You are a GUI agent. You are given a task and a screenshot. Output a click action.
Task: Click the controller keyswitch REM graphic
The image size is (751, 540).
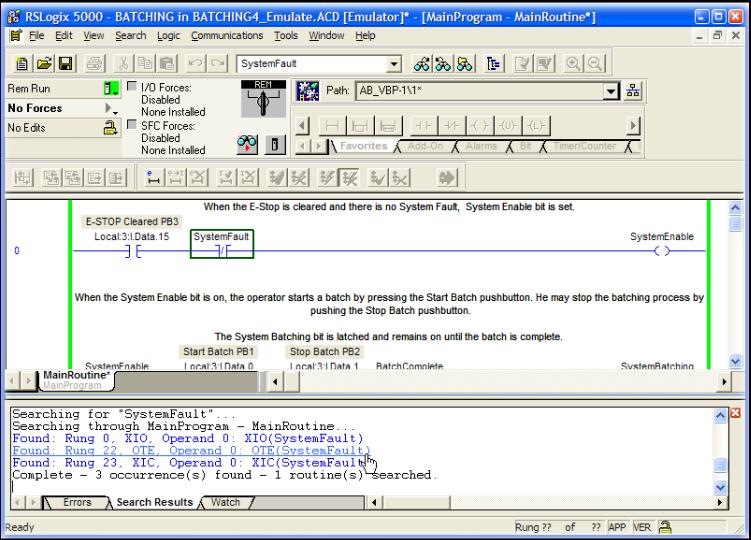click(263, 99)
